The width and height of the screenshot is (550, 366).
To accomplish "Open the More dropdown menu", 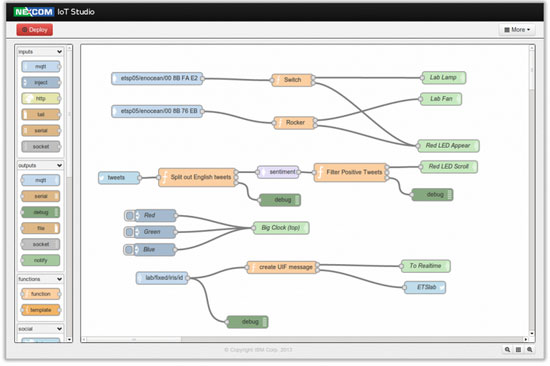I will pyautogui.click(x=517, y=30).
